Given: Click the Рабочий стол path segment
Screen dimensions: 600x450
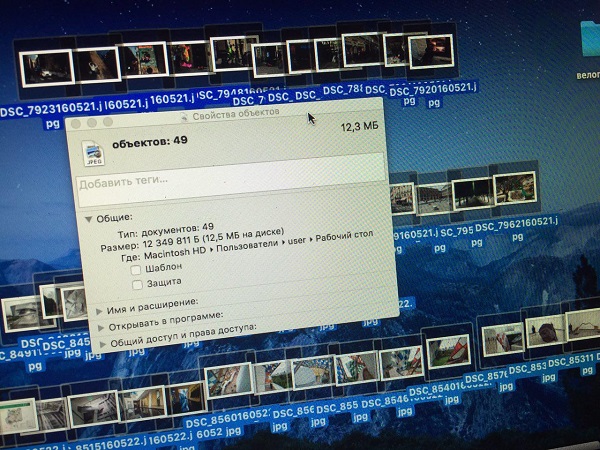Looking at the screenshot, I should point(344,235).
